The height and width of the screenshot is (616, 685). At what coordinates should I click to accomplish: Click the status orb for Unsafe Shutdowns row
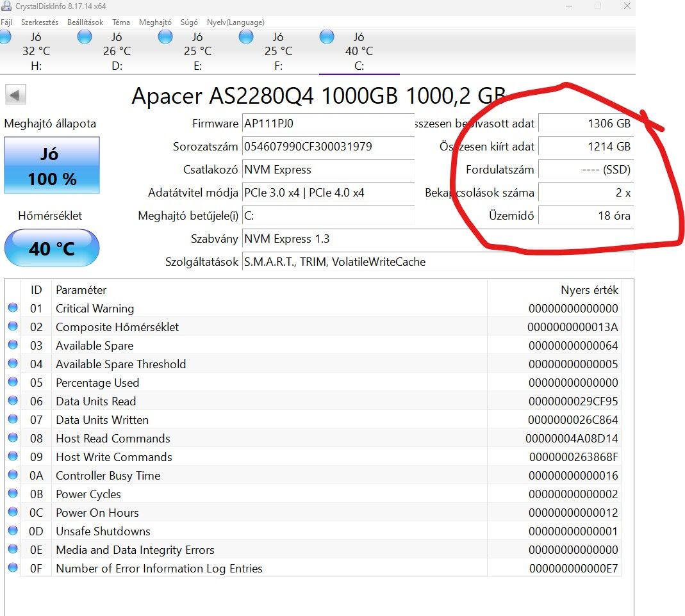click(13, 530)
